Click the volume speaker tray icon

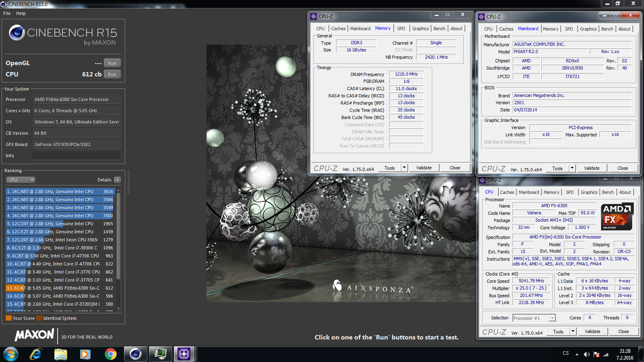pyautogui.click(x=586, y=354)
